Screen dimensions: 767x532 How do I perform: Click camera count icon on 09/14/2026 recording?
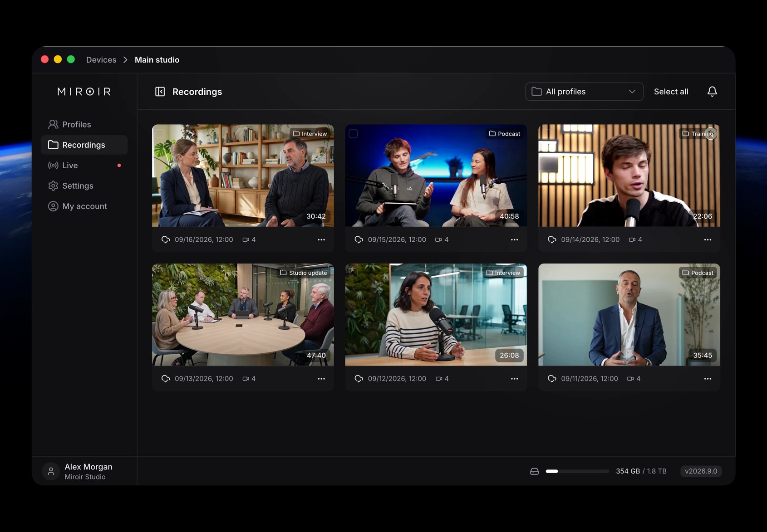632,239
